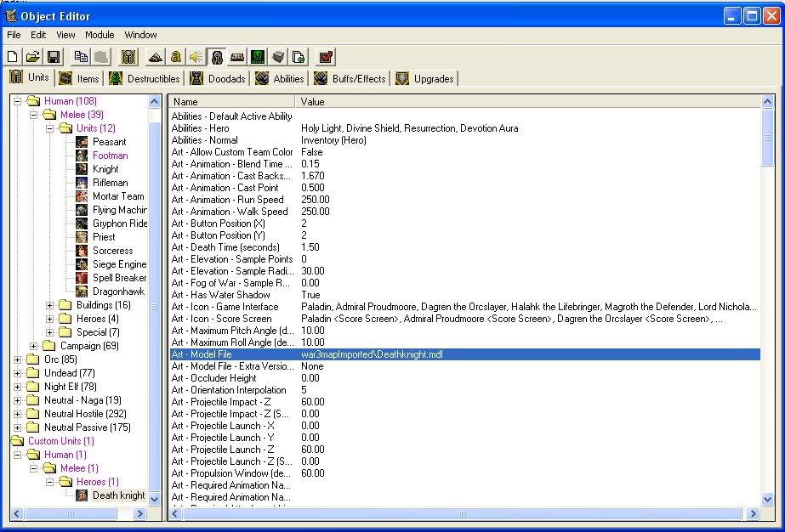Open the Campaign Editor toolbar icon

(237, 57)
